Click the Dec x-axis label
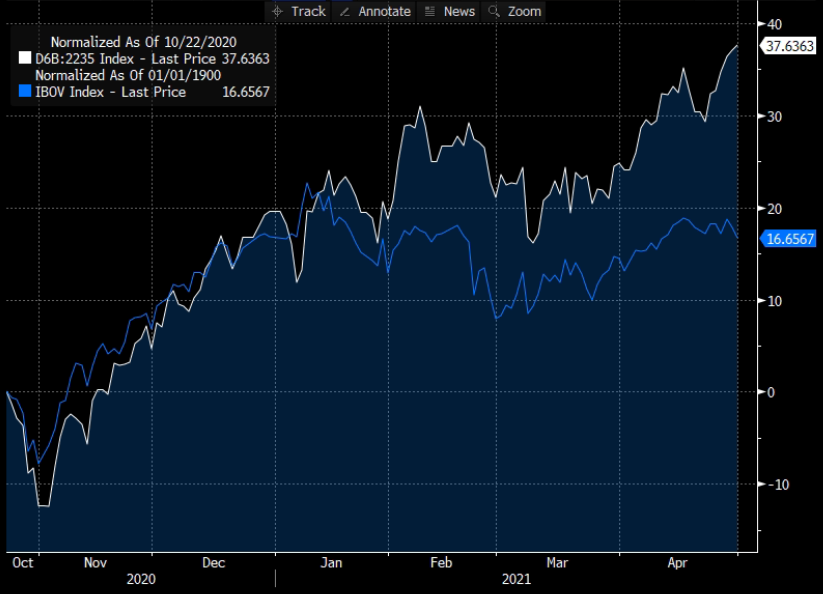Image resolution: width=823 pixels, height=594 pixels. click(x=214, y=563)
